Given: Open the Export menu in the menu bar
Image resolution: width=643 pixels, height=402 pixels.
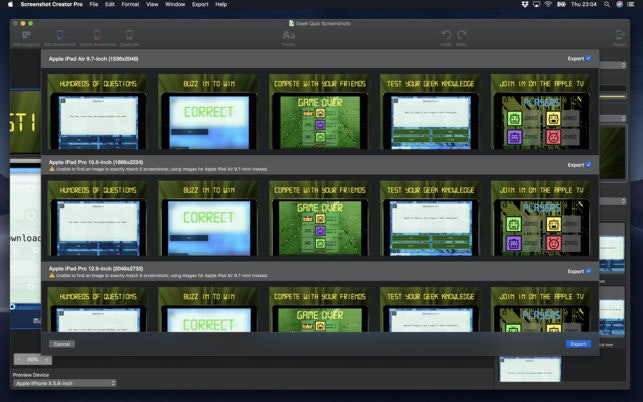Looking at the screenshot, I should [200, 4].
